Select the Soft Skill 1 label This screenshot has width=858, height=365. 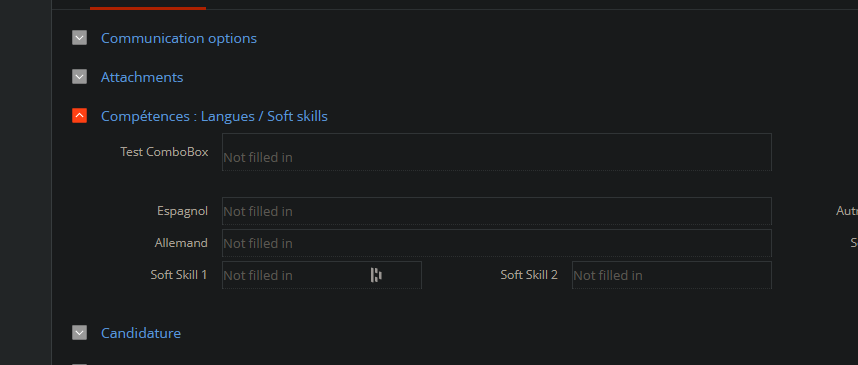[179, 275]
